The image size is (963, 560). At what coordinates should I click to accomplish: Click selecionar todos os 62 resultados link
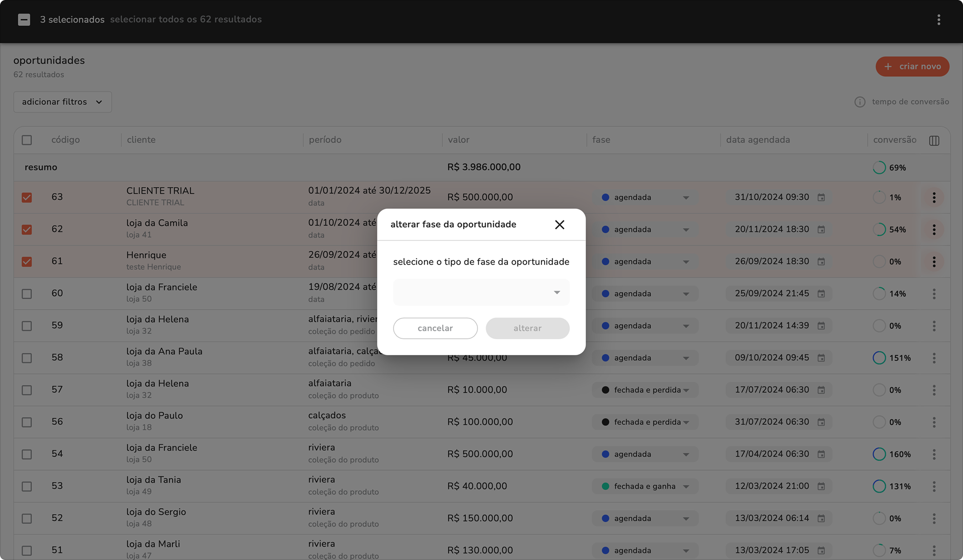(x=186, y=20)
